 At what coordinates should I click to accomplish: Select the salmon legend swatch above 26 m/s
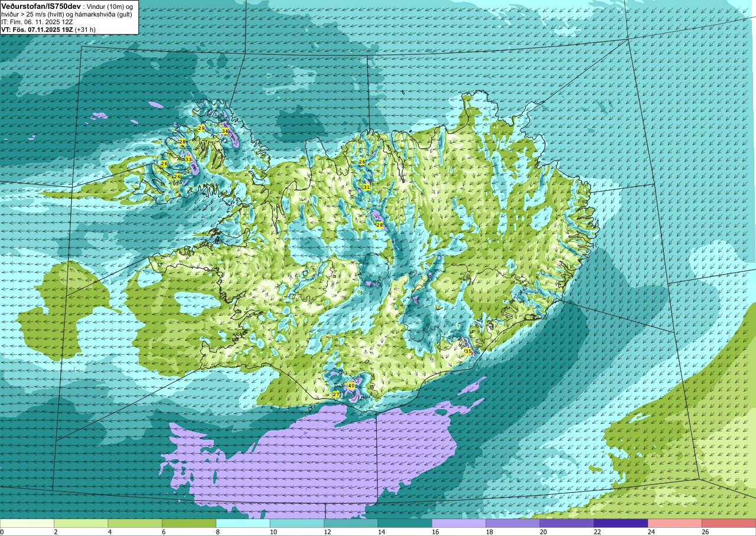tap(729, 523)
